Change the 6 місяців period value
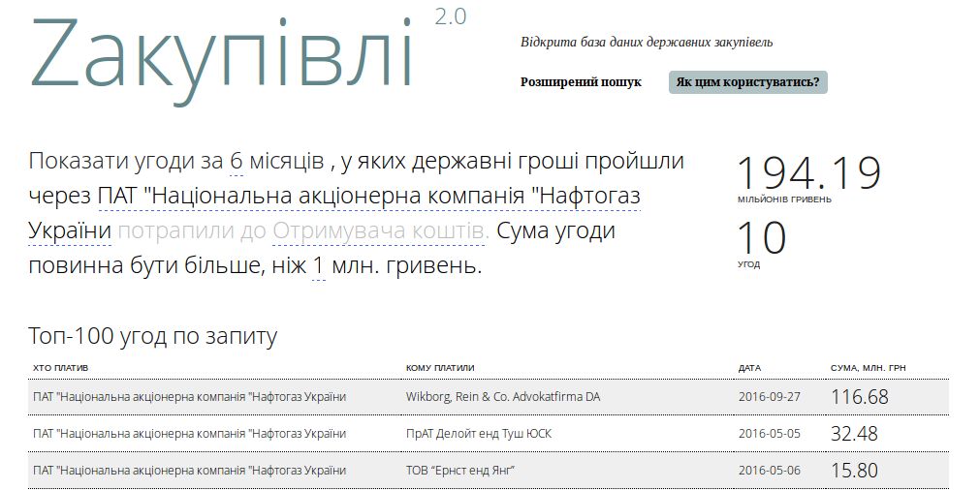 click(237, 162)
